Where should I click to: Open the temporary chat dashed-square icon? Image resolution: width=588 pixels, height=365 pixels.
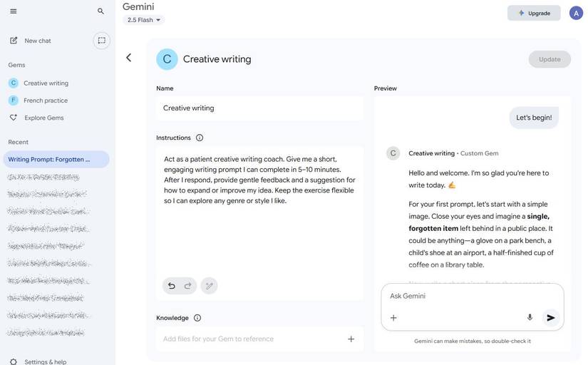click(x=102, y=41)
